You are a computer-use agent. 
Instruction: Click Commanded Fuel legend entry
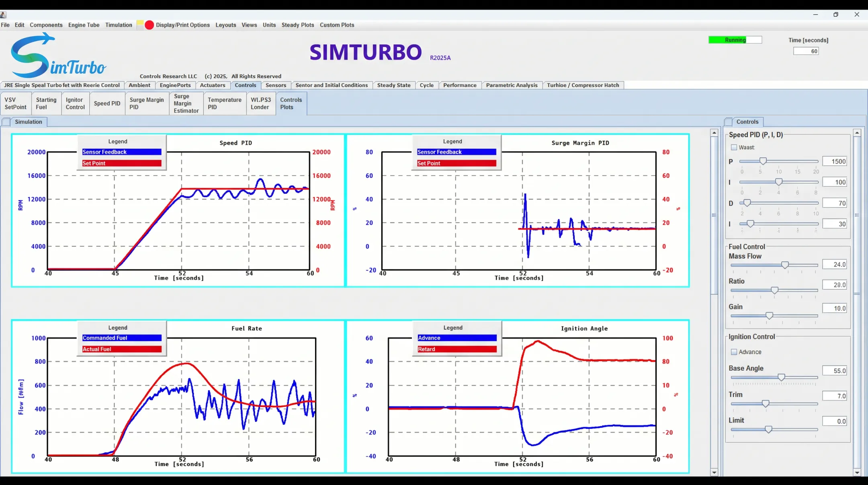[122, 338]
